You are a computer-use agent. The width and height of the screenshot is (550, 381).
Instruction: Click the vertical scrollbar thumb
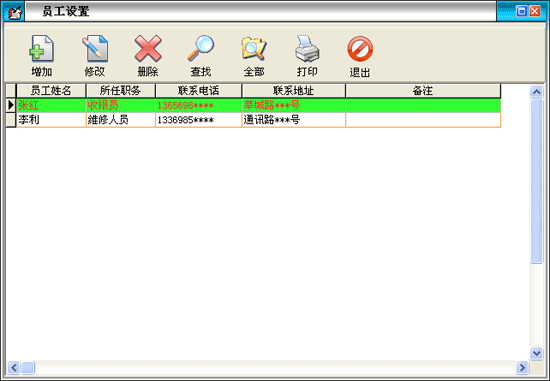point(536,181)
